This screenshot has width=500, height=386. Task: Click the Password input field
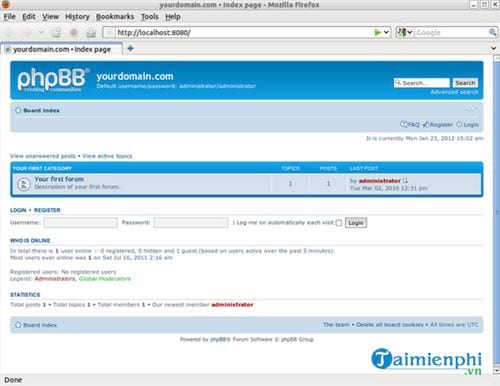(191, 223)
